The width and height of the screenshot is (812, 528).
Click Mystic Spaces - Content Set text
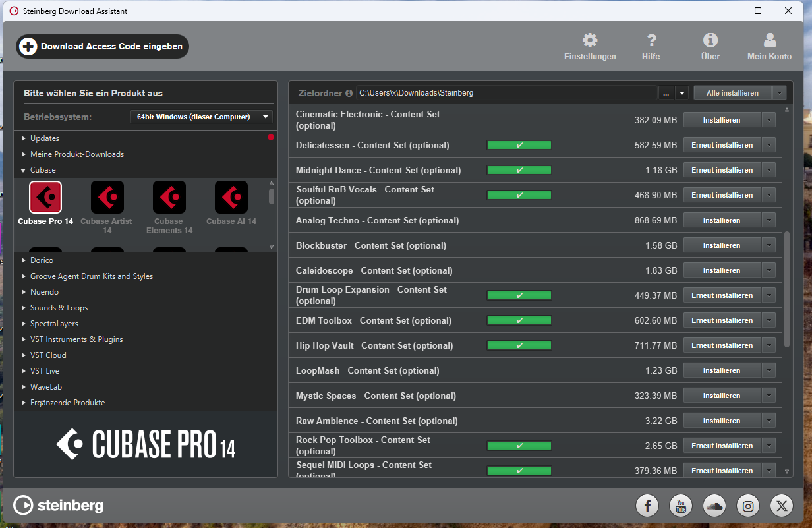pyautogui.click(x=376, y=396)
